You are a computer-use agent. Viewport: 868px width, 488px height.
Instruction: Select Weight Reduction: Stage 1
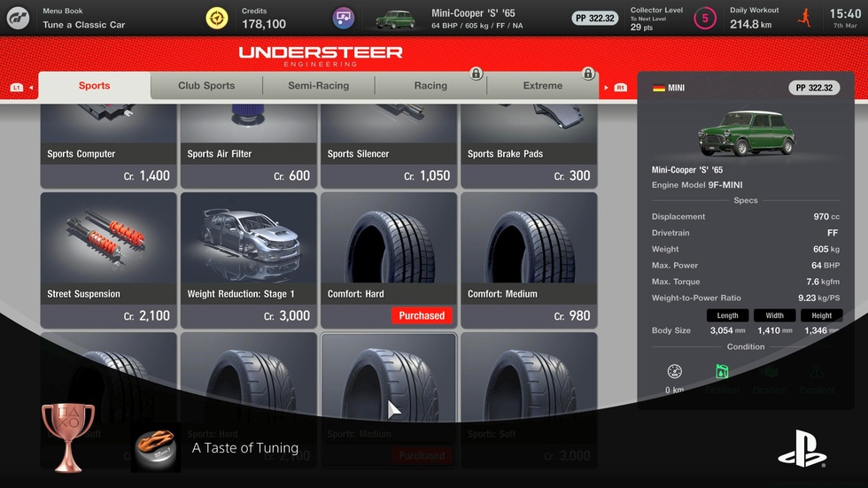[249, 260]
